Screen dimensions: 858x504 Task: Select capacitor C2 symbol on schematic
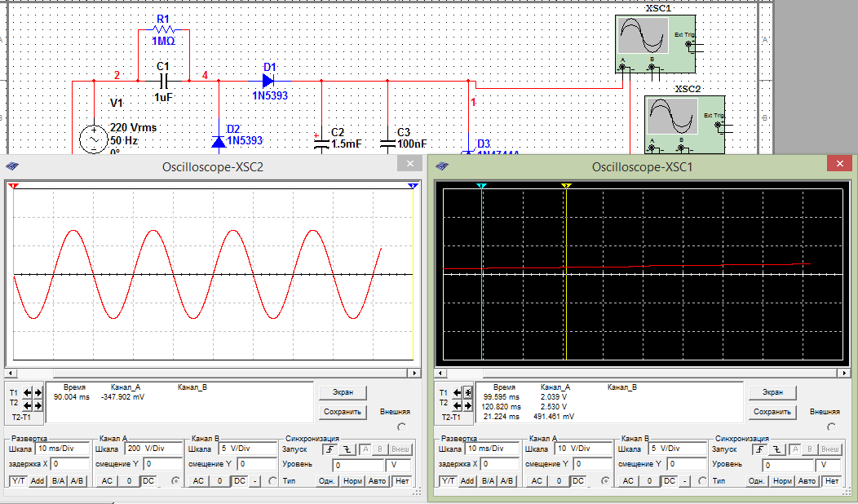[321, 144]
